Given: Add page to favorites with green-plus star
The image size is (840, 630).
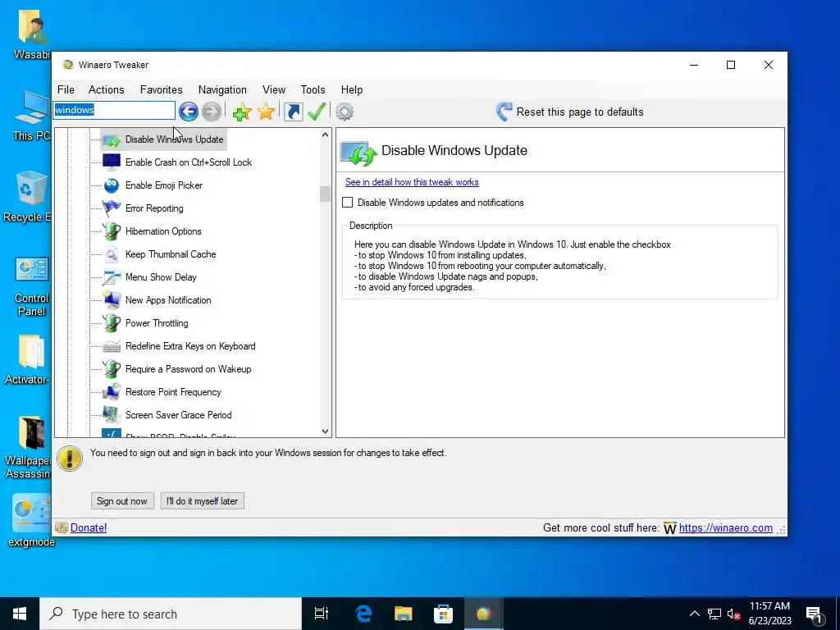Looking at the screenshot, I should (x=242, y=112).
